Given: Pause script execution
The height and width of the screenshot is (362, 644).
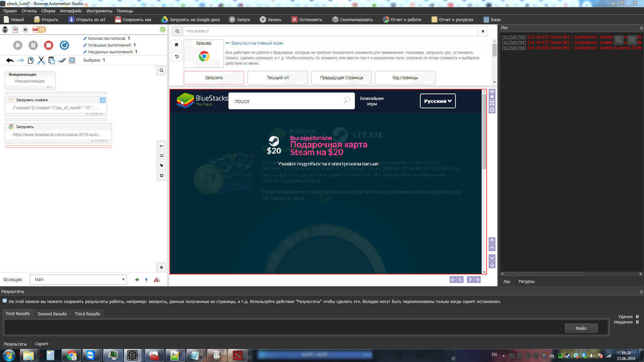Looking at the screenshot, I should click(x=33, y=45).
